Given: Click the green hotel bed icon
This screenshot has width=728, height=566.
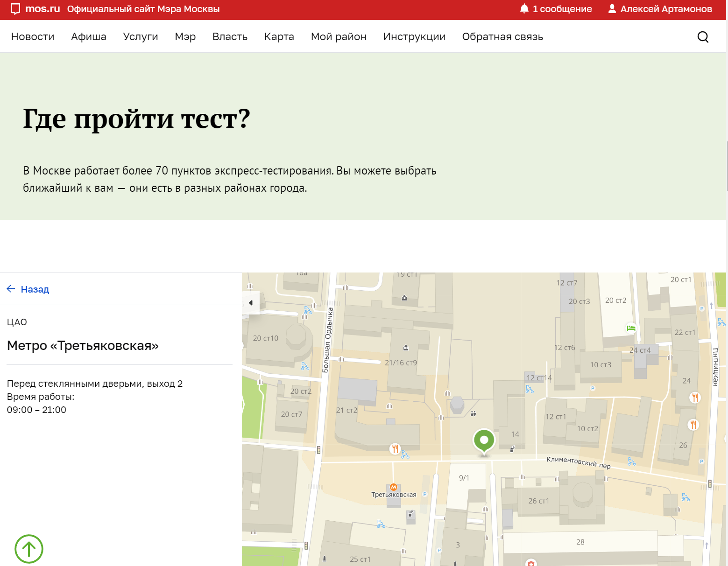Looking at the screenshot, I should pyautogui.click(x=631, y=328).
